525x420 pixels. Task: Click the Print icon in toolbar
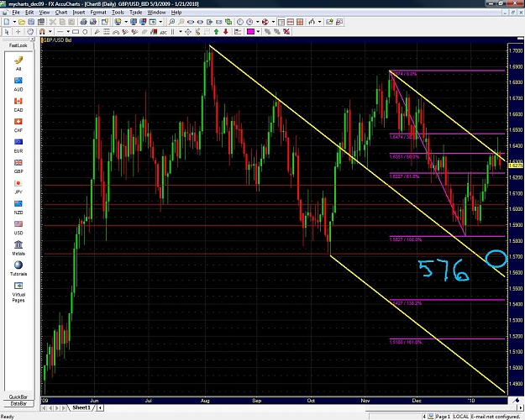pos(83,22)
